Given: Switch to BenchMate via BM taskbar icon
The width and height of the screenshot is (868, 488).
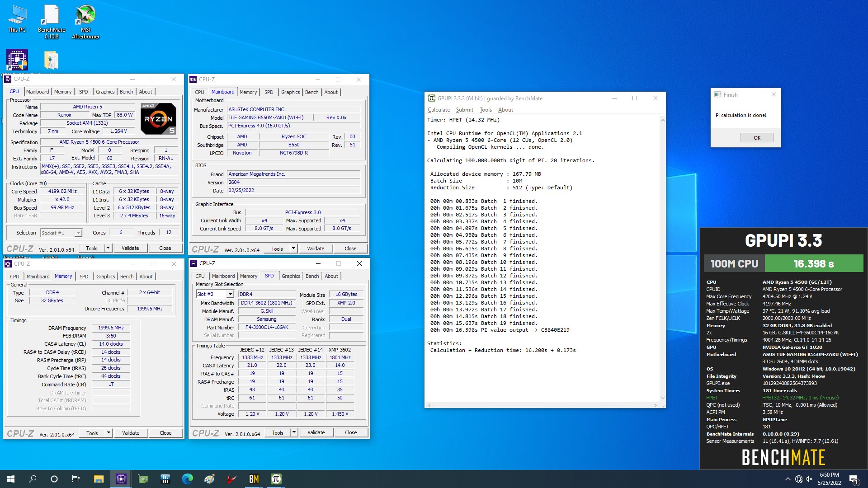Looking at the screenshot, I should (x=254, y=479).
